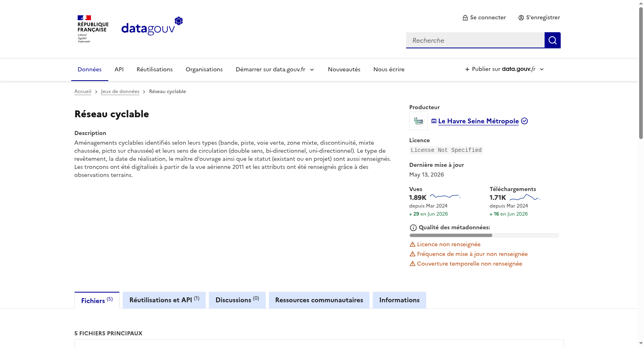Open Ressources communautaires tab
644x347 pixels.
tap(319, 300)
